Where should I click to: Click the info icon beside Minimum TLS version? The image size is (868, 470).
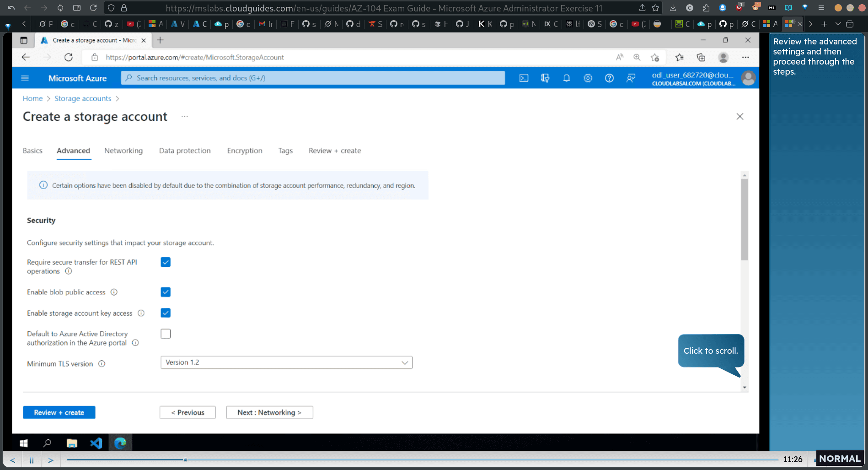coord(102,364)
